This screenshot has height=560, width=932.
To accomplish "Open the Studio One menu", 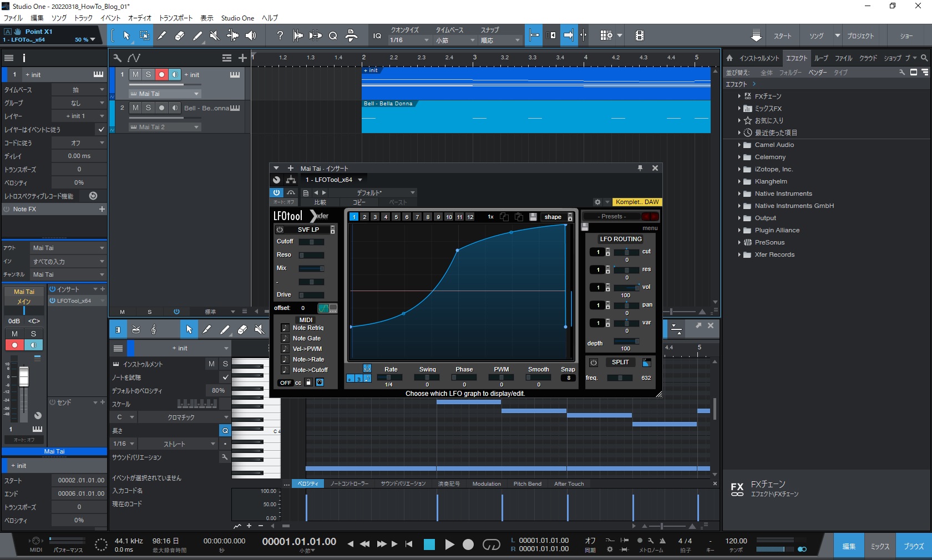I will coord(237,18).
